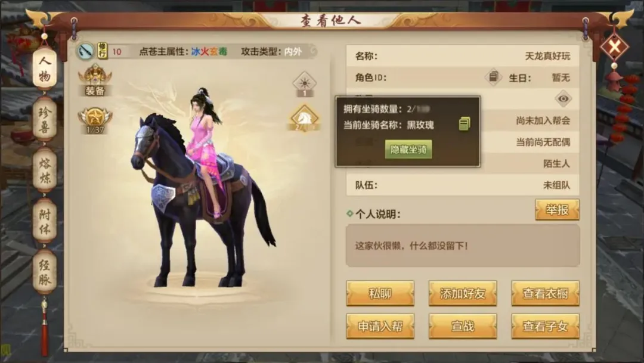Click the 宣战 declare war button

pos(463,326)
